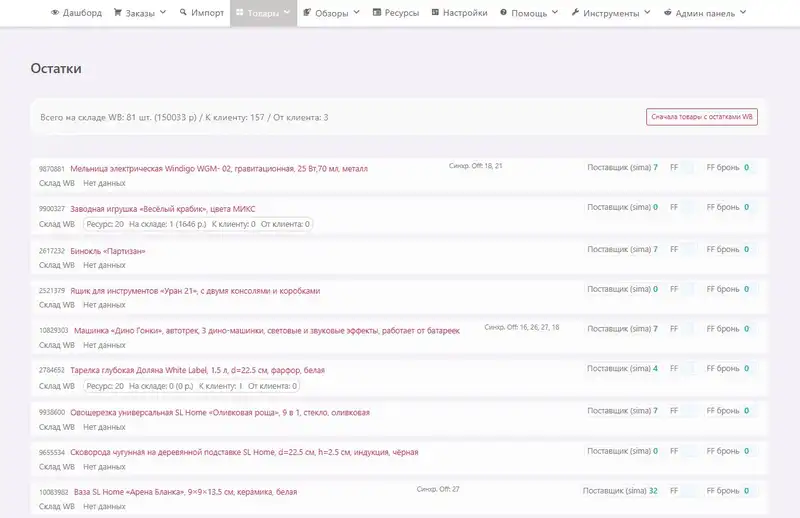Click product ID 9938600
Viewport: 800px width, 518px height.
tap(52, 412)
